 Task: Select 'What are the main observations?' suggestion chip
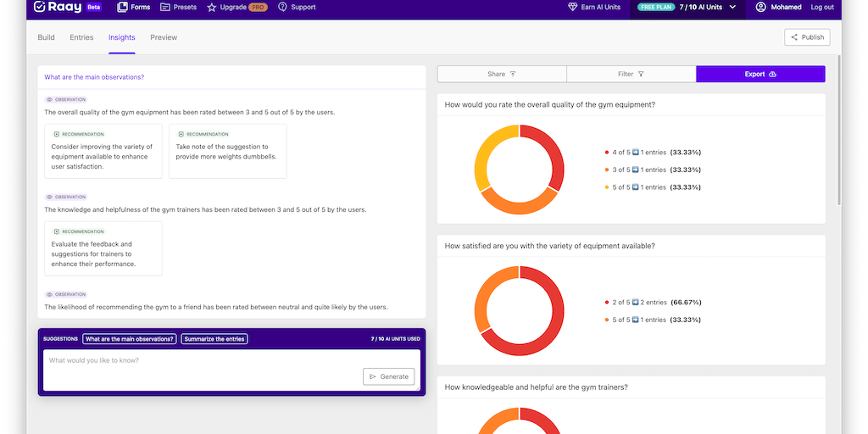129,339
